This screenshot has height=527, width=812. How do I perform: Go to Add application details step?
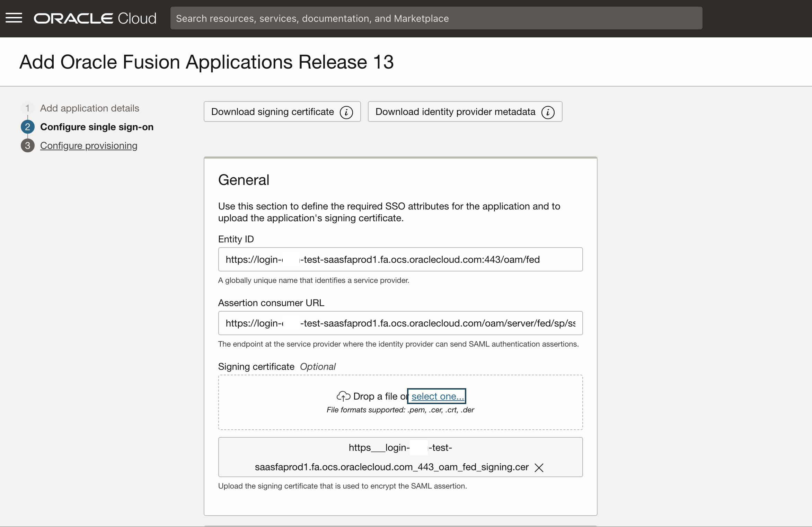pos(89,108)
